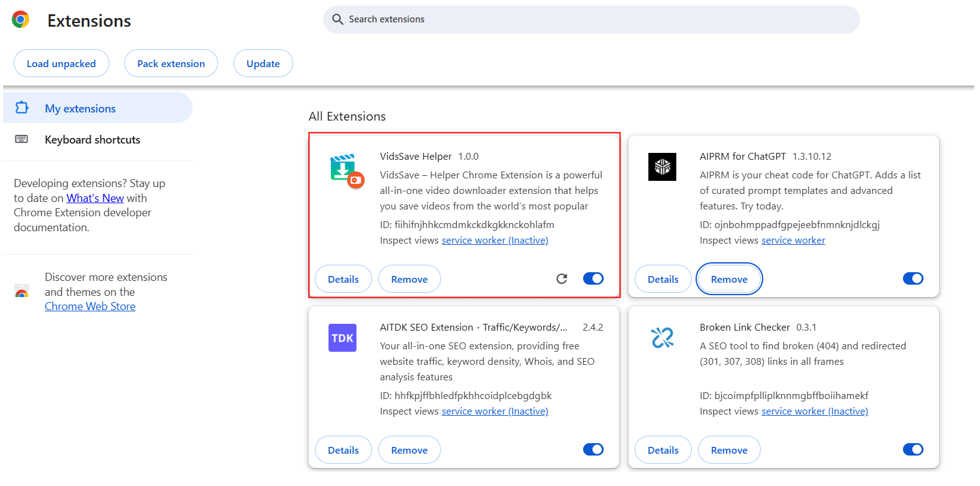
Task: Click the Chrome Web Store rainbow icon
Action: [22, 291]
